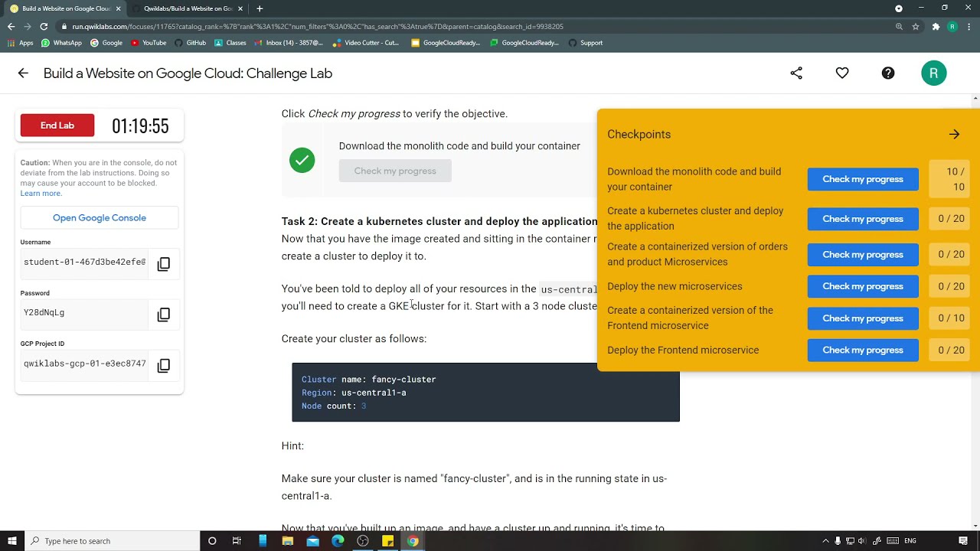Viewport: 980px width, 551px height.
Task: Click the username field value
Action: click(x=84, y=262)
